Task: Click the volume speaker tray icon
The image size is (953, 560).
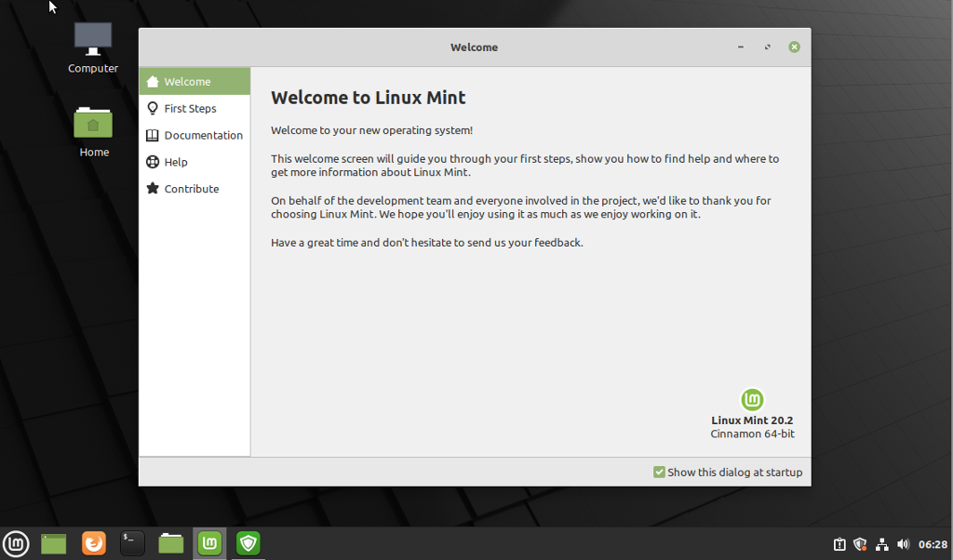Action: point(903,544)
